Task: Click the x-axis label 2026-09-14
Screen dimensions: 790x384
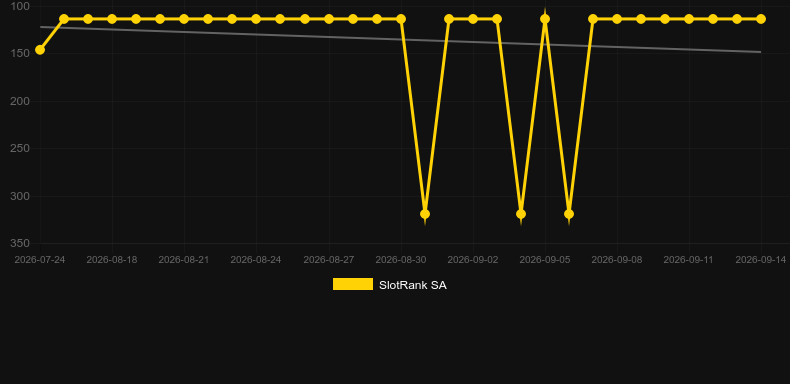Action: click(x=761, y=260)
